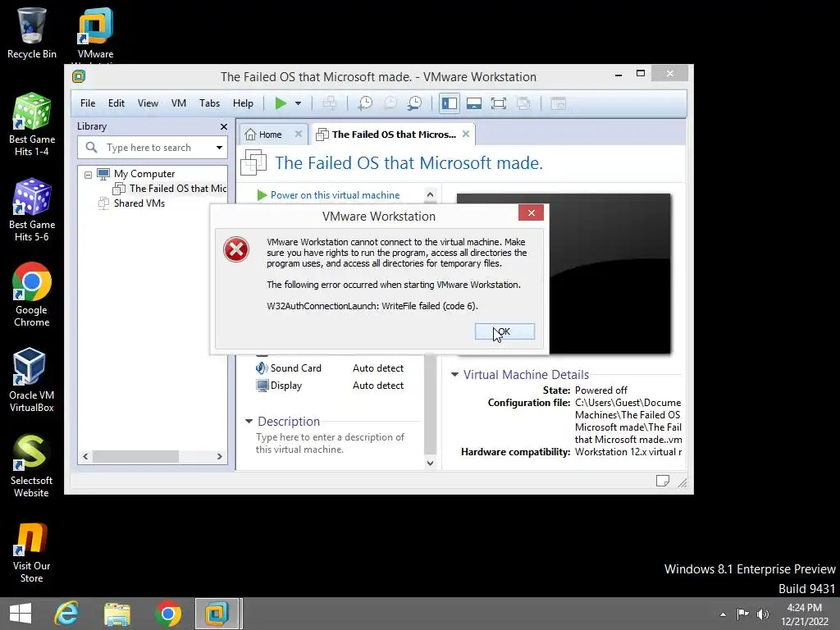Click the Library horizontal scrollbar thumb
This screenshot has height=630, width=840.
pyautogui.click(x=135, y=456)
